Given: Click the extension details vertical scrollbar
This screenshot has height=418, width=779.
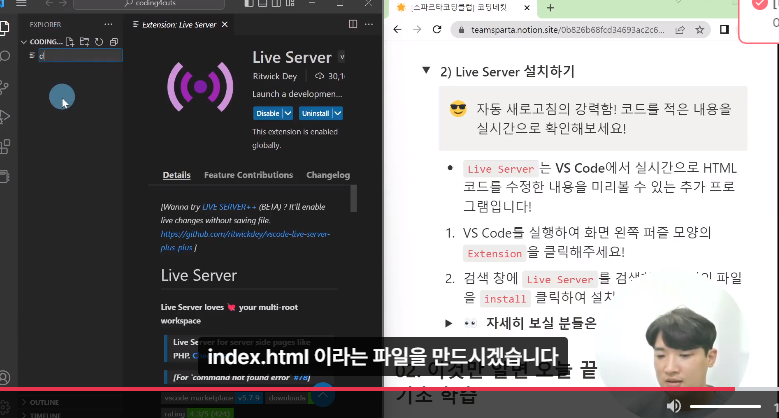Looking at the screenshot, I should pyautogui.click(x=354, y=198).
